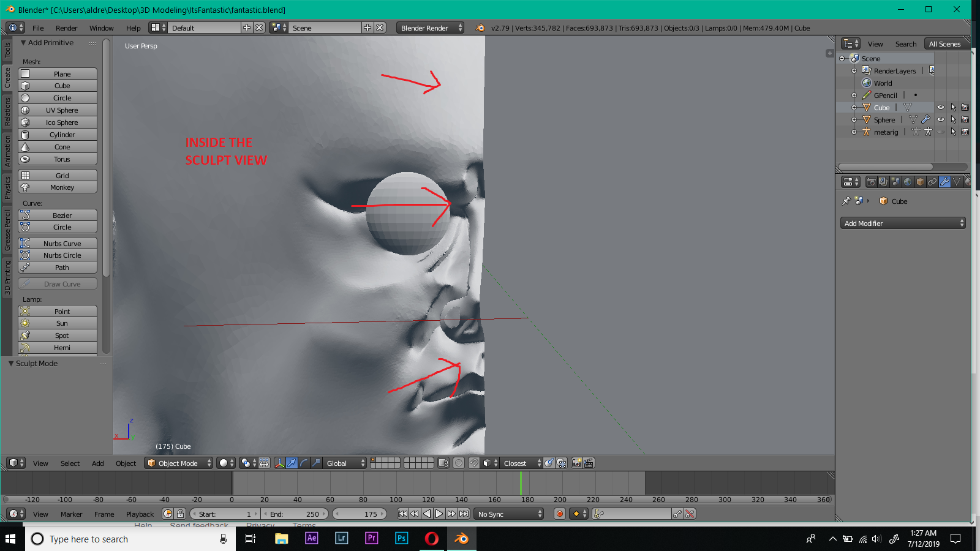This screenshot has width=980, height=551.
Task: Switch to the Physics shelf tab
Action: click(7, 187)
